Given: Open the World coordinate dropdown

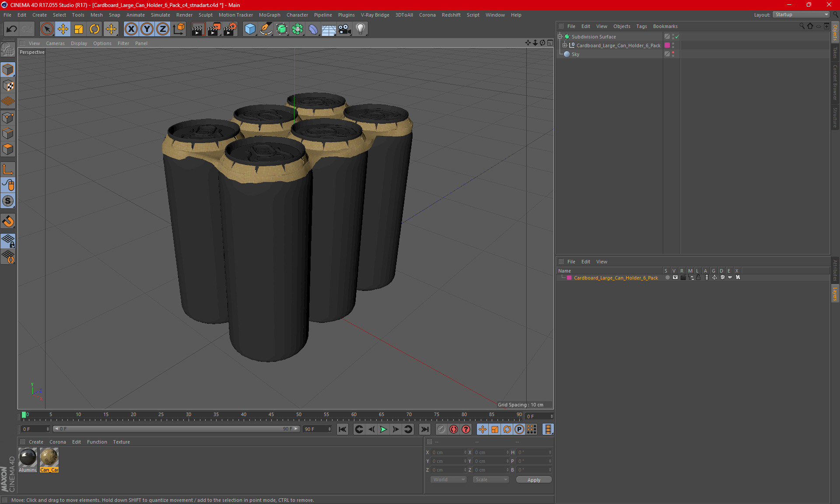Looking at the screenshot, I should tap(448, 480).
